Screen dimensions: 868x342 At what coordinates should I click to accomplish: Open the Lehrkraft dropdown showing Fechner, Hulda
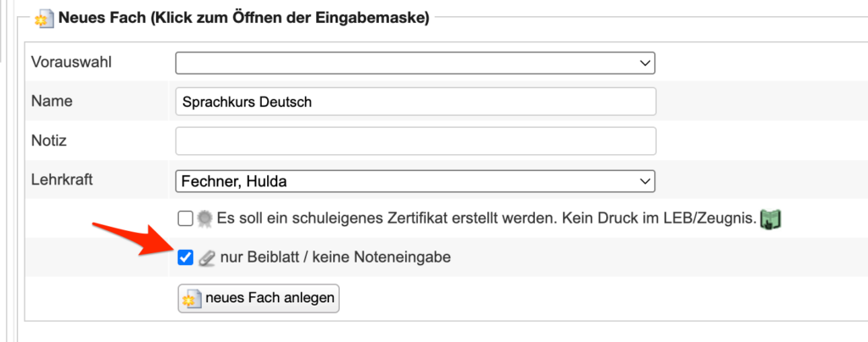[x=415, y=180]
